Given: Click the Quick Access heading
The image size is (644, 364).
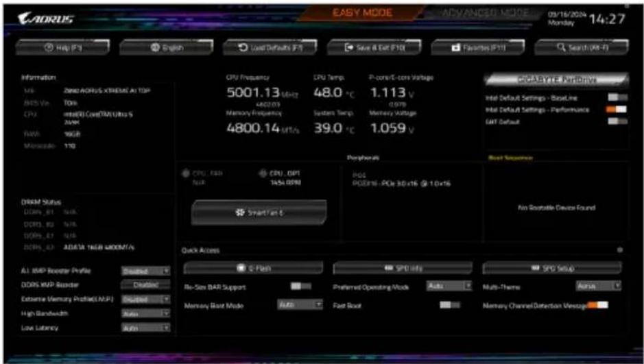Looking at the screenshot, I should pos(200,250).
